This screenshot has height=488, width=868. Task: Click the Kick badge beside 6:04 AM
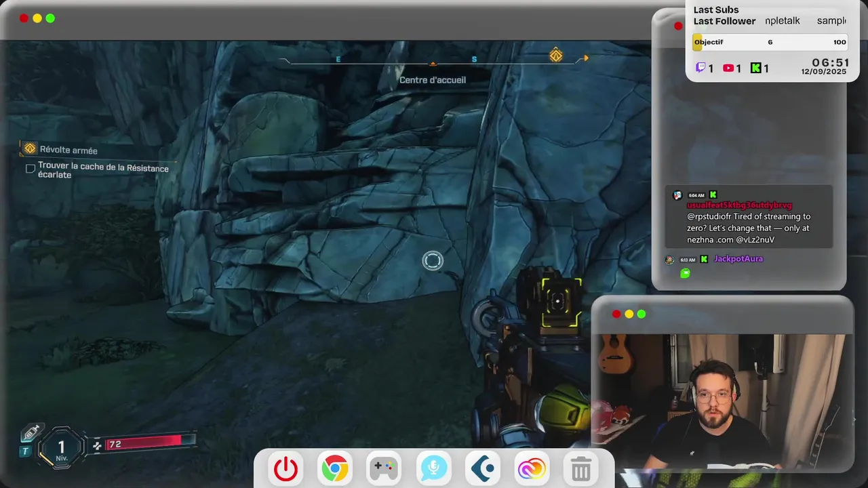pos(713,195)
